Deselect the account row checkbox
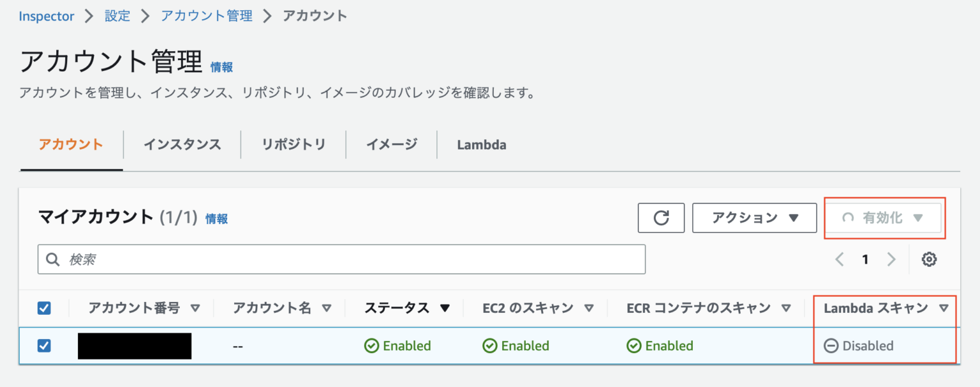This screenshot has width=980, height=387. (x=44, y=345)
